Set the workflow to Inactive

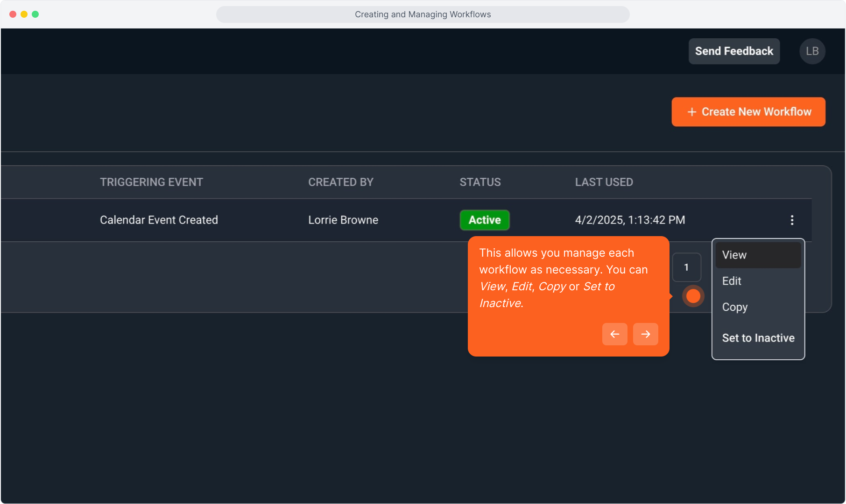tap(758, 338)
